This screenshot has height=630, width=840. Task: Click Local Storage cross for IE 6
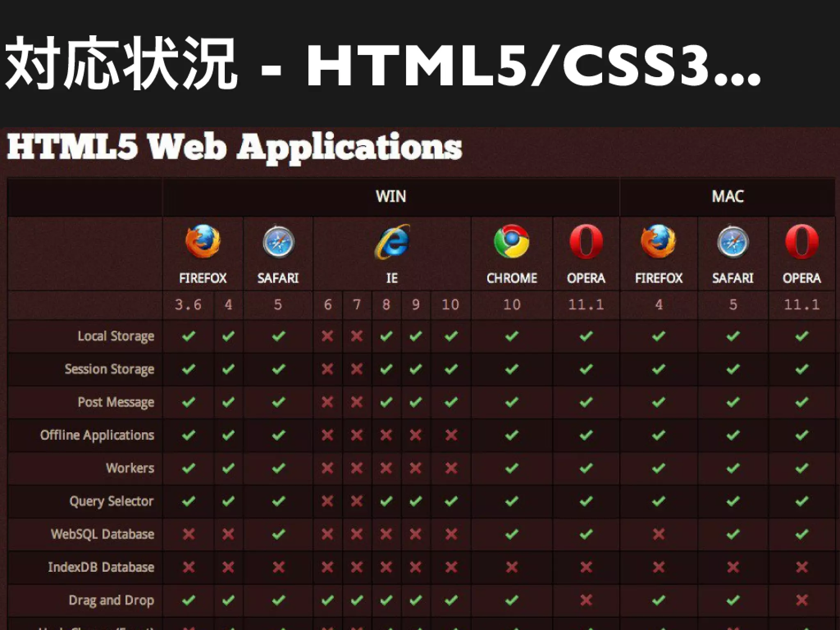(x=327, y=336)
